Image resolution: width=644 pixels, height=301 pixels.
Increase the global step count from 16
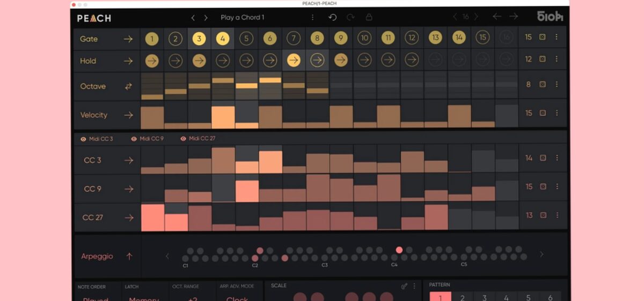click(475, 17)
